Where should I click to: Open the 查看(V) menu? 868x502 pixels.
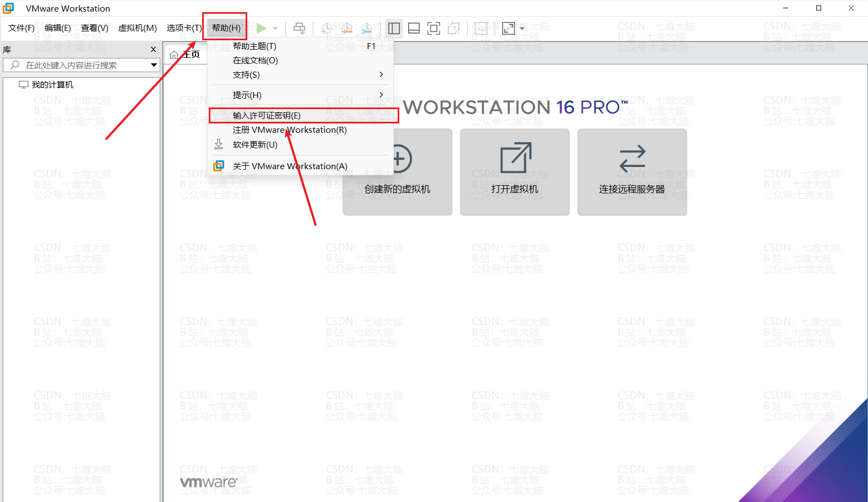pyautogui.click(x=95, y=28)
